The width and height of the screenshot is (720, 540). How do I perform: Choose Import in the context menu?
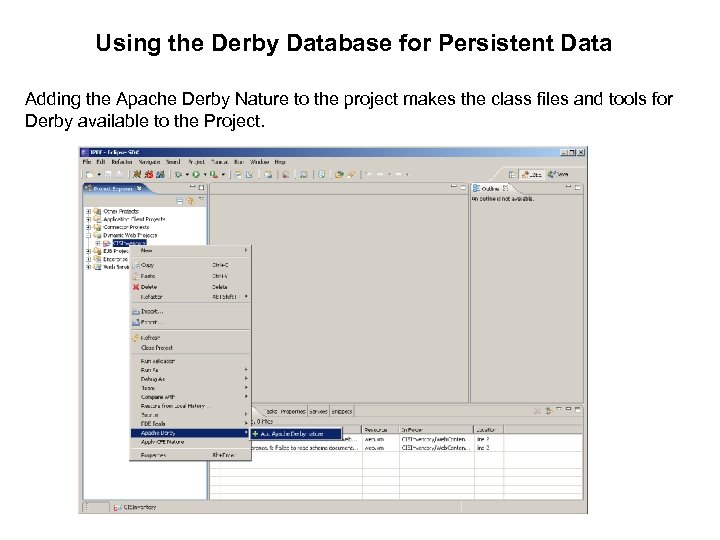[191, 311]
